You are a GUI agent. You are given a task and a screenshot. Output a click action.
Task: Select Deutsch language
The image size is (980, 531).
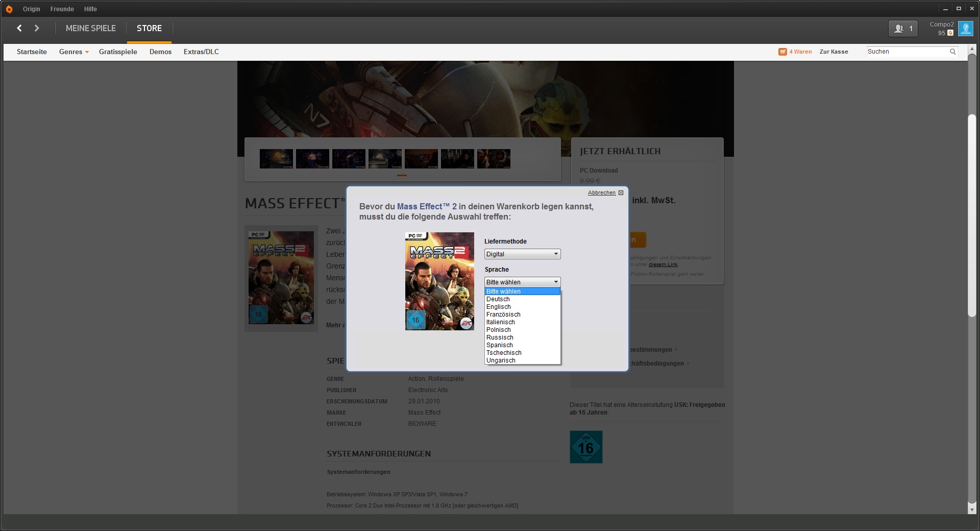click(x=523, y=299)
